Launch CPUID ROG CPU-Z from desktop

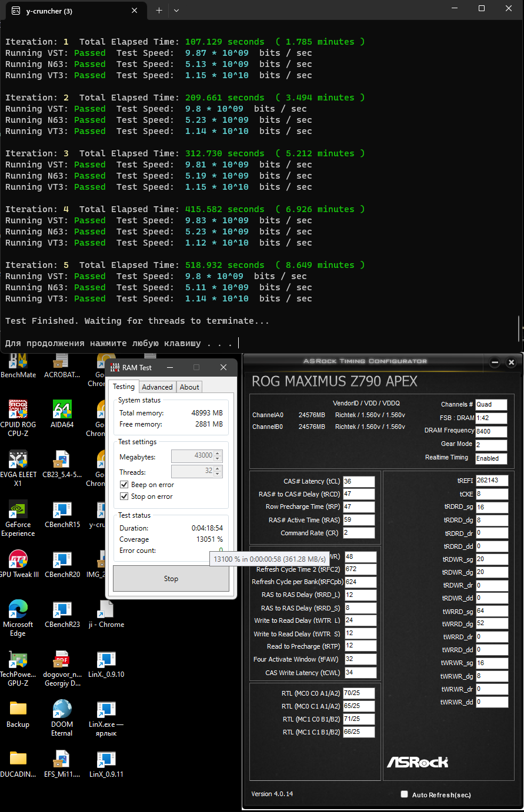point(18,417)
